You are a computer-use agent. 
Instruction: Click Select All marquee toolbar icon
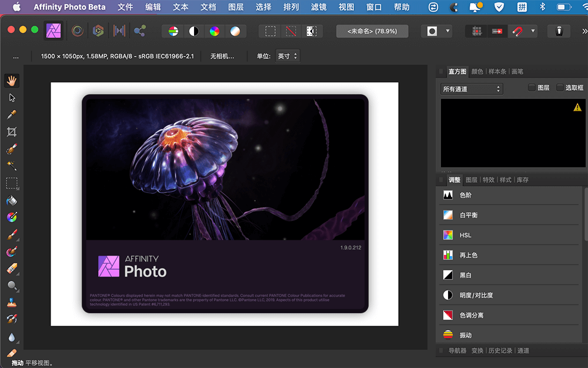tap(270, 31)
